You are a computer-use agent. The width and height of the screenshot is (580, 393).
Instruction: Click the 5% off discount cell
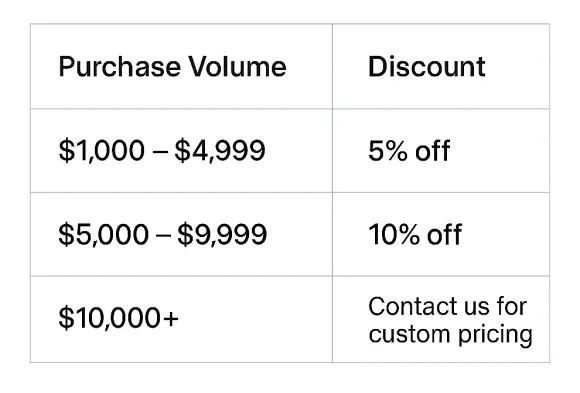409,151
